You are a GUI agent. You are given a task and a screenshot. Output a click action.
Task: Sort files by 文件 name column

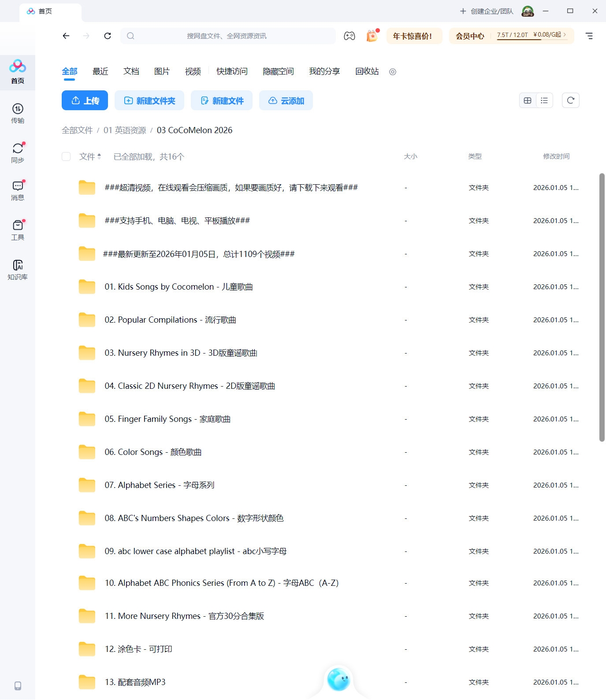(x=90, y=156)
